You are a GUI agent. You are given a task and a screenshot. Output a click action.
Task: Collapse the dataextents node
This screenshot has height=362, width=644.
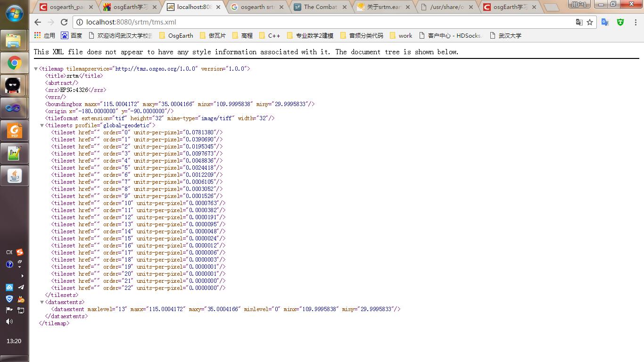(x=42, y=302)
